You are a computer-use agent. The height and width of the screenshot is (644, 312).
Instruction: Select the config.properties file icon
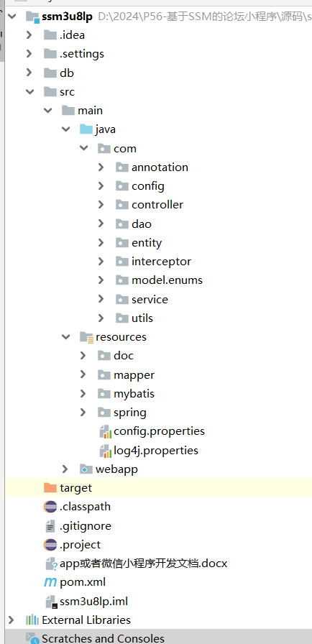pyautogui.click(x=106, y=432)
